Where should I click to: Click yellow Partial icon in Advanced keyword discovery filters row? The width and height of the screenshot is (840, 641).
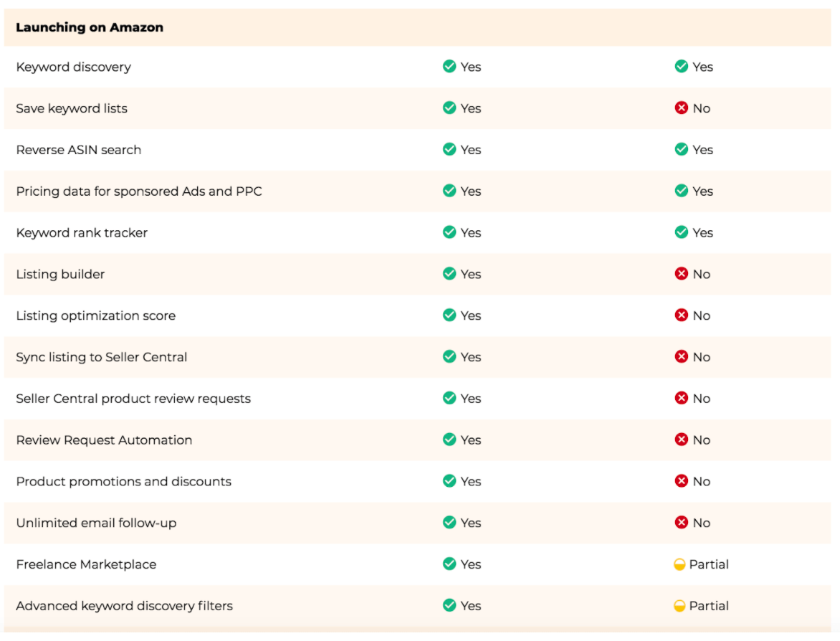pos(679,606)
